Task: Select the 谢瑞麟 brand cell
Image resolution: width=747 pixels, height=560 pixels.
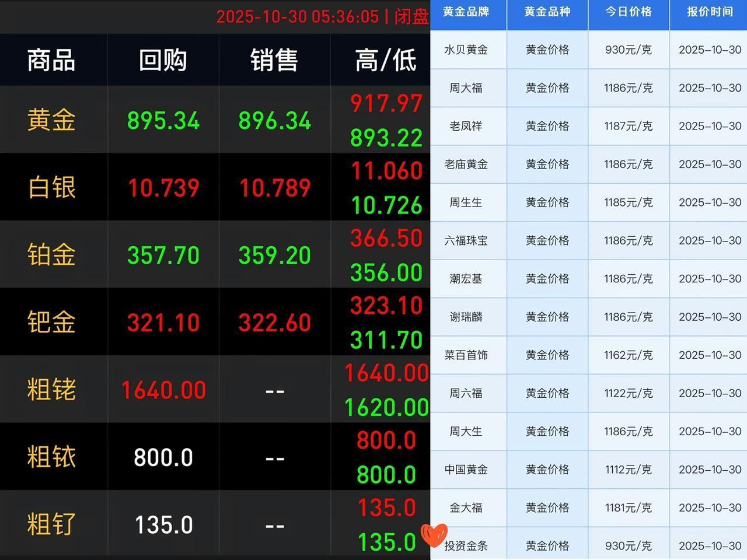Action: [x=466, y=317]
